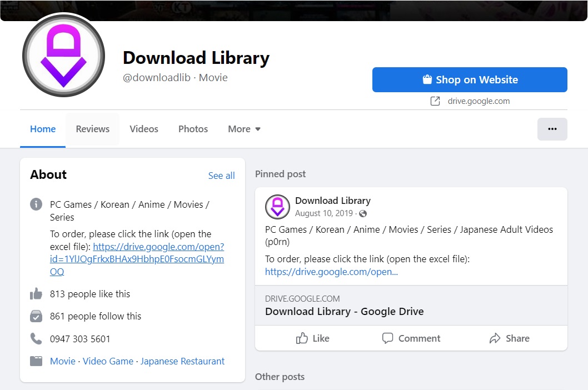The image size is (588, 390).
Task: Click the Shop on Website button
Action: click(x=470, y=79)
